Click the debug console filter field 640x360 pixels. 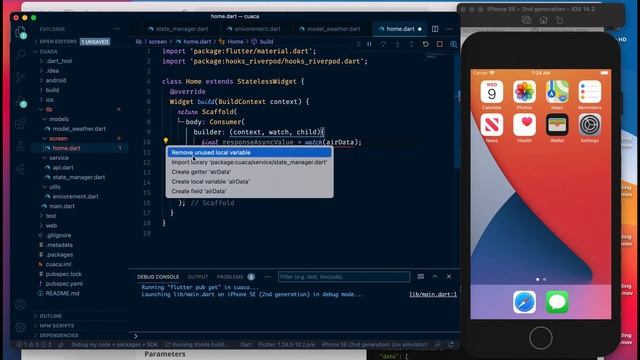[x=344, y=277]
